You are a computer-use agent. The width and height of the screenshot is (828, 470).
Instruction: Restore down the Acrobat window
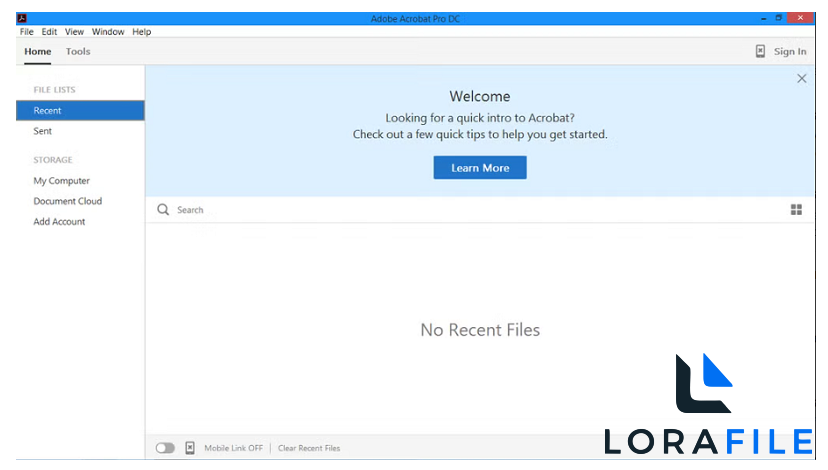(778, 18)
